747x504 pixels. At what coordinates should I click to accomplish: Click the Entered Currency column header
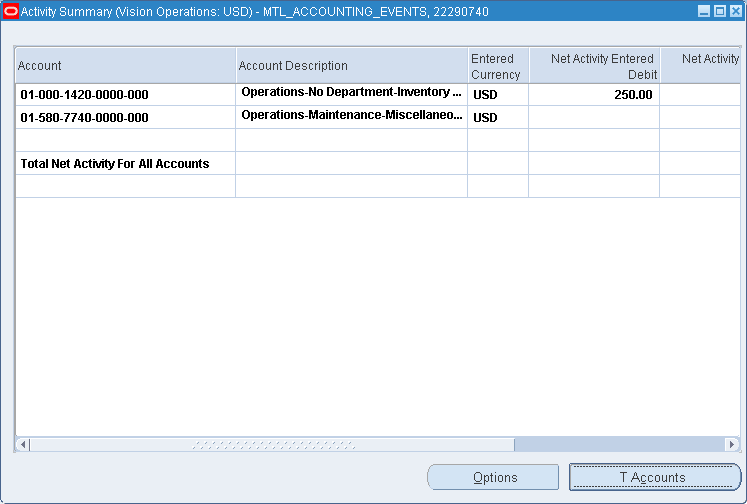498,65
